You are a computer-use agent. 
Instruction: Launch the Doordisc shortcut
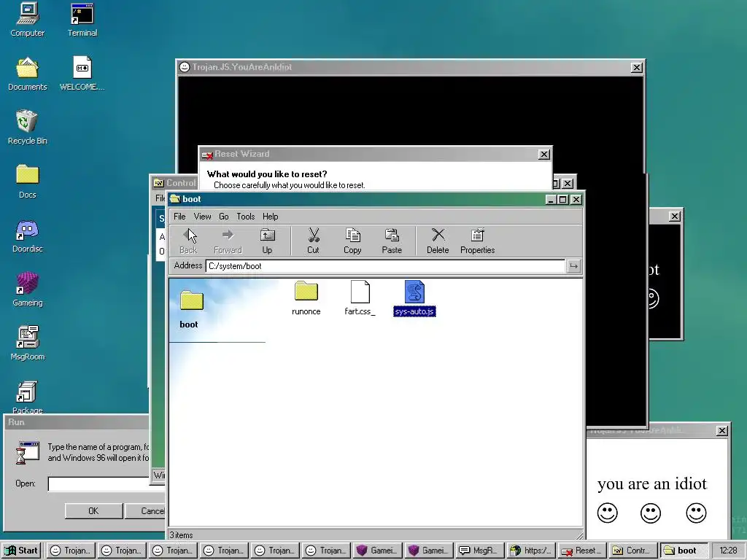(x=27, y=236)
